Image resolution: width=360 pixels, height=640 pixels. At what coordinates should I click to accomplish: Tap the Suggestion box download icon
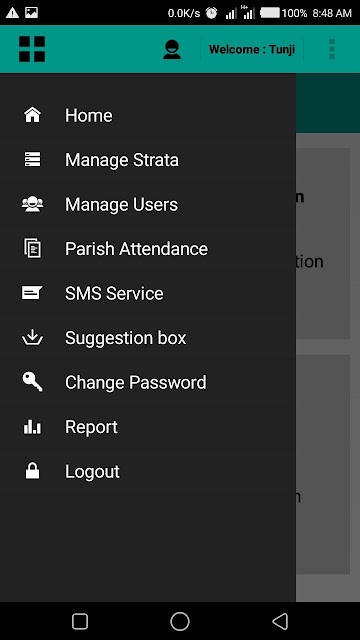[33, 337]
